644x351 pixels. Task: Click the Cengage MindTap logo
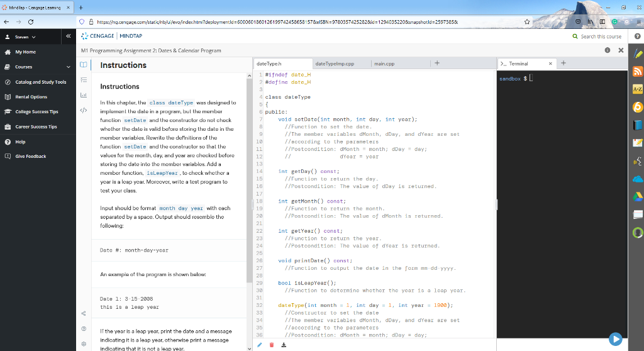(112, 36)
